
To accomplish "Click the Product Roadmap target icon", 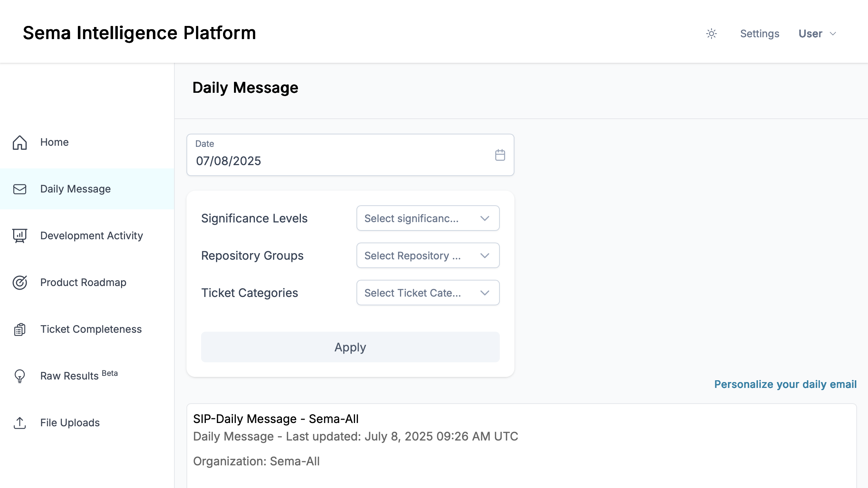I will pyautogui.click(x=20, y=283).
